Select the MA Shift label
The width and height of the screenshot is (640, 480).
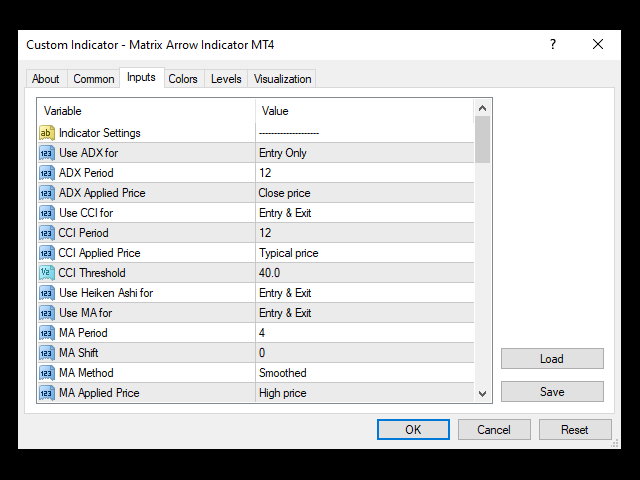[78, 353]
